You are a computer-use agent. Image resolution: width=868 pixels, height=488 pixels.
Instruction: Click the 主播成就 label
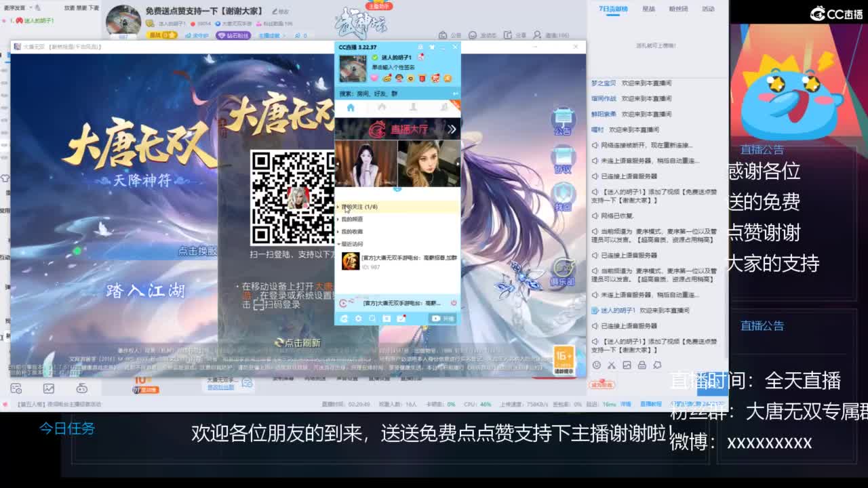pos(269,35)
